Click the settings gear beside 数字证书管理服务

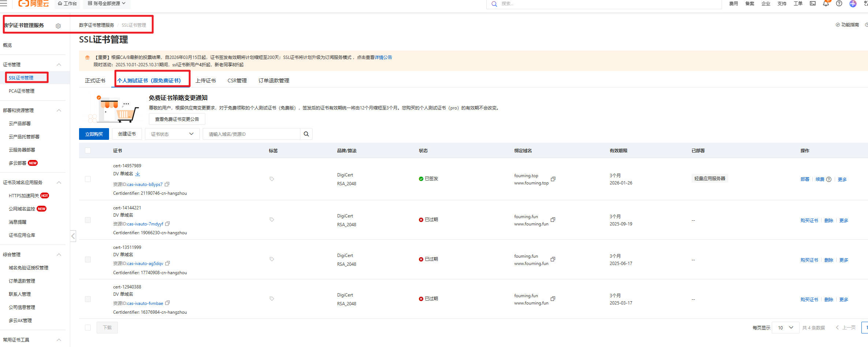(x=58, y=26)
